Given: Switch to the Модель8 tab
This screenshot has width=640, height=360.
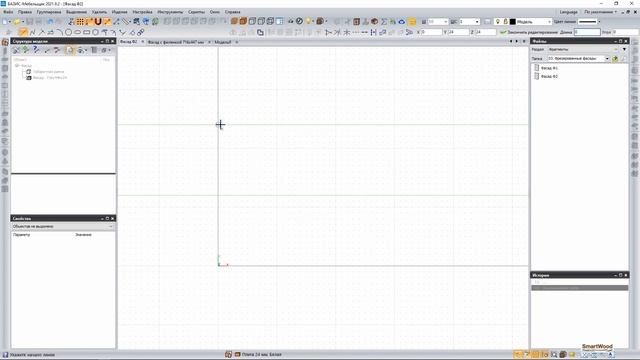Looking at the screenshot, I should [x=223, y=42].
